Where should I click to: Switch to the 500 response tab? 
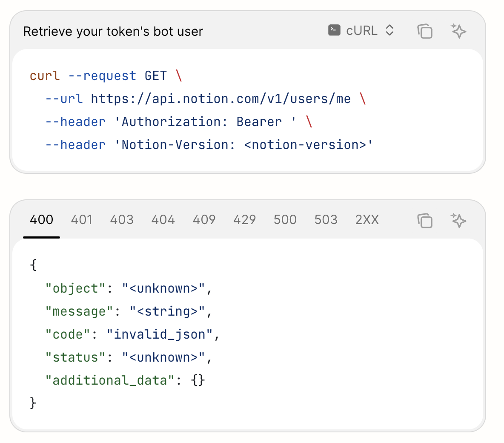(x=285, y=220)
